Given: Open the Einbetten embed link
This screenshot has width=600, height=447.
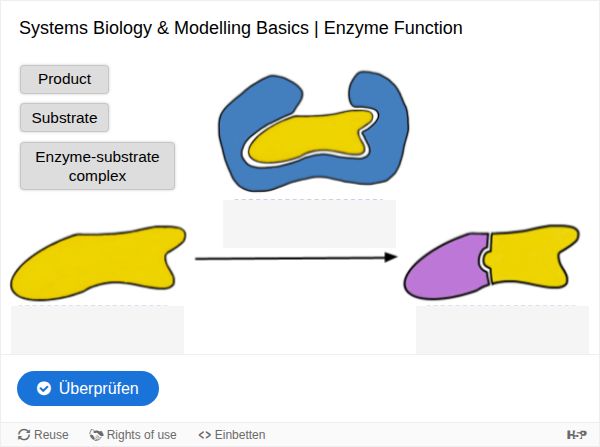Looking at the screenshot, I should [x=232, y=435].
